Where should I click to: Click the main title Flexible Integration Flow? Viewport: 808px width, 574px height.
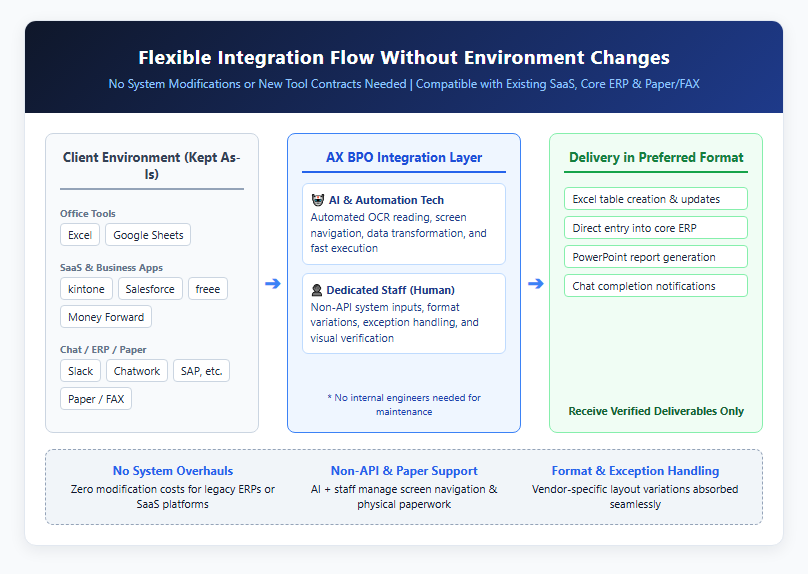pyautogui.click(x=404, y=57)
